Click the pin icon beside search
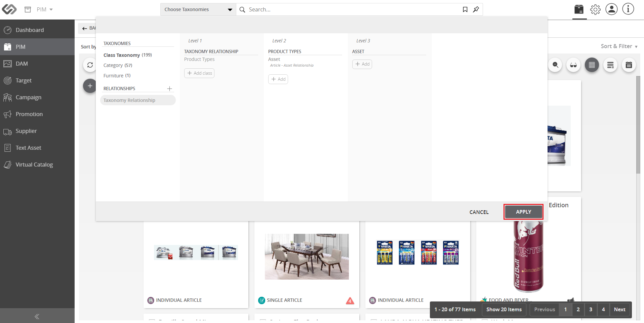Image resolution: width=644 pixels, height=323 pixels. [x=476, y=9]
